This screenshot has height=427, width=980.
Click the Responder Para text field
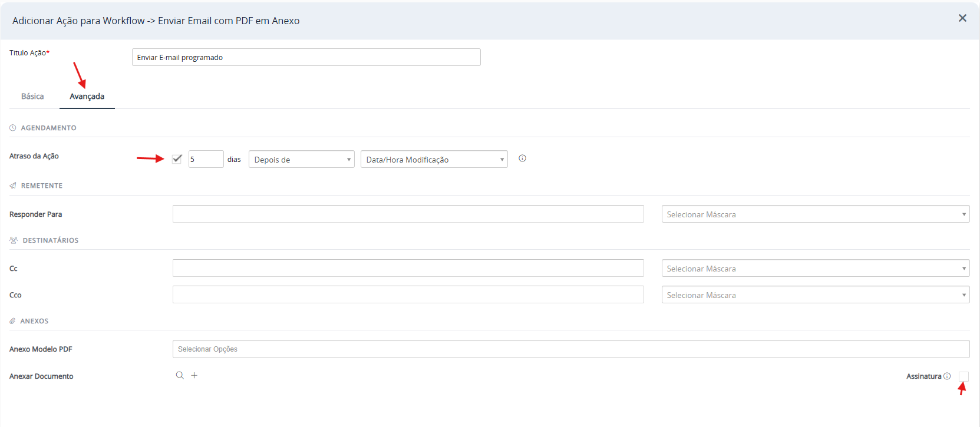408,214
